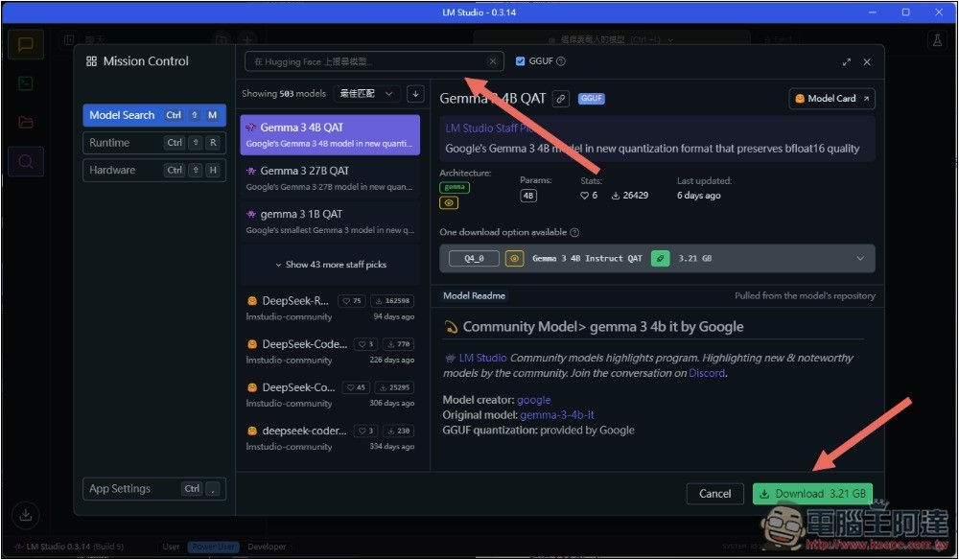Switch to Power User mode

pyautogui.click(x=214, y=547)
